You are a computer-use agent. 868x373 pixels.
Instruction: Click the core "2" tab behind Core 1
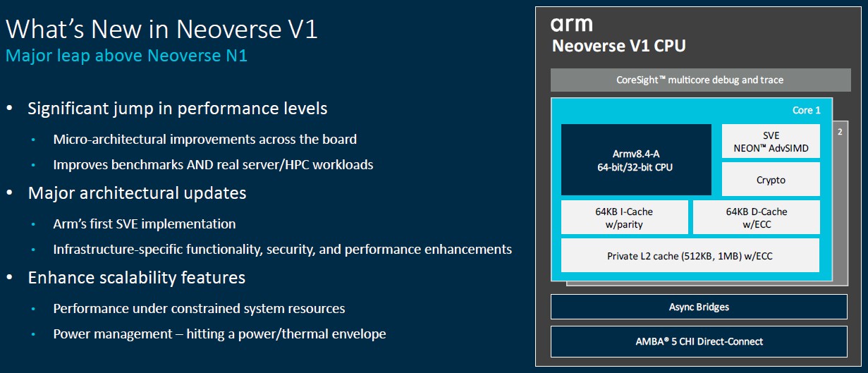[x=841, y=132]
